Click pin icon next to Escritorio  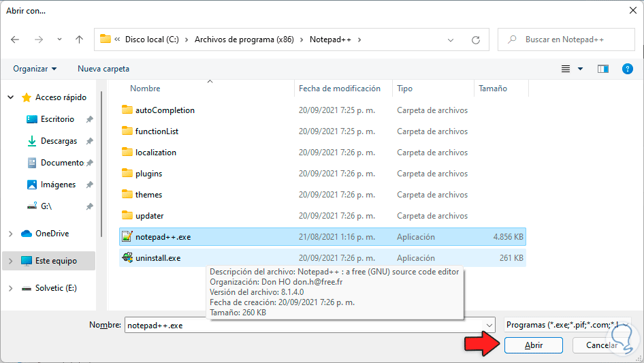tap(89, 120)
